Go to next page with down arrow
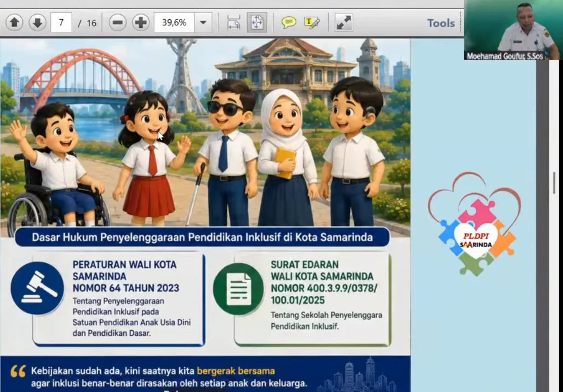The height and width of the screenshot is (392, 563). (37, 23)
